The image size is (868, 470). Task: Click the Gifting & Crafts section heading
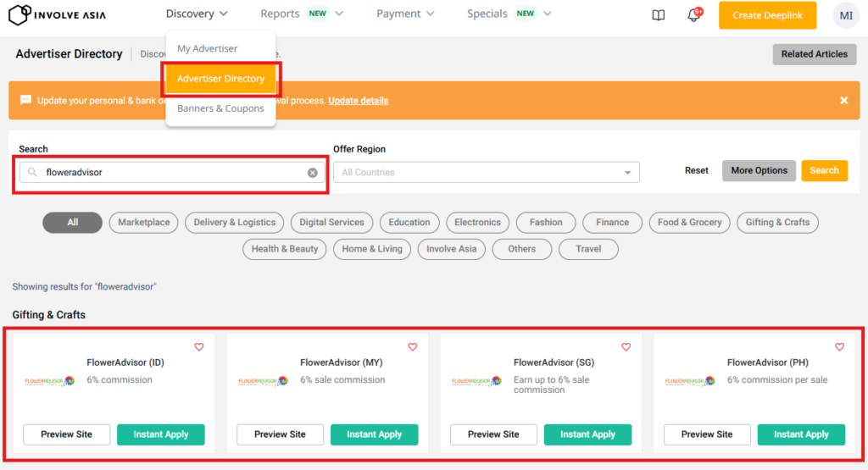click(48, 315)
